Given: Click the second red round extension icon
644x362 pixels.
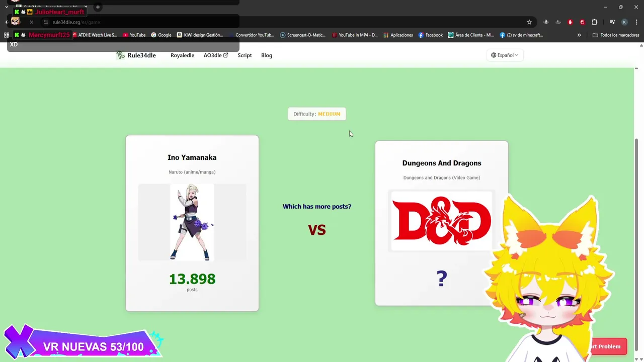Looking at the screenshot, I should 582,22.
